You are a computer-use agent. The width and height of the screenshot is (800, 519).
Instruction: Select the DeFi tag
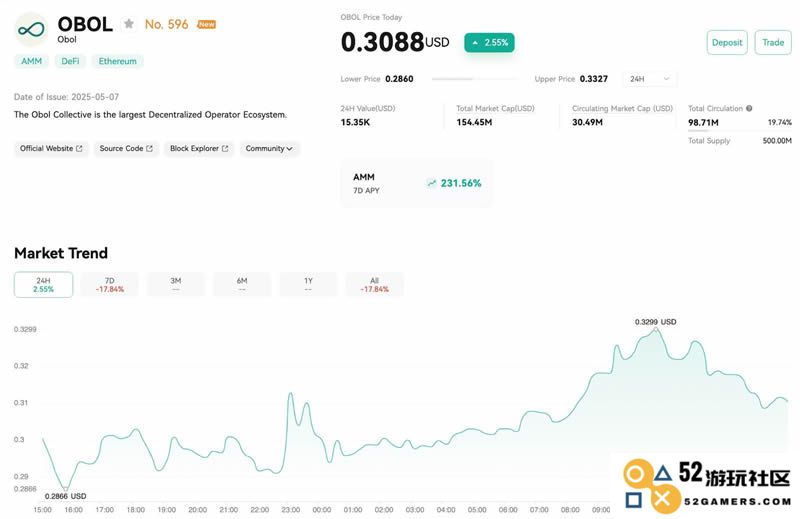70,61
